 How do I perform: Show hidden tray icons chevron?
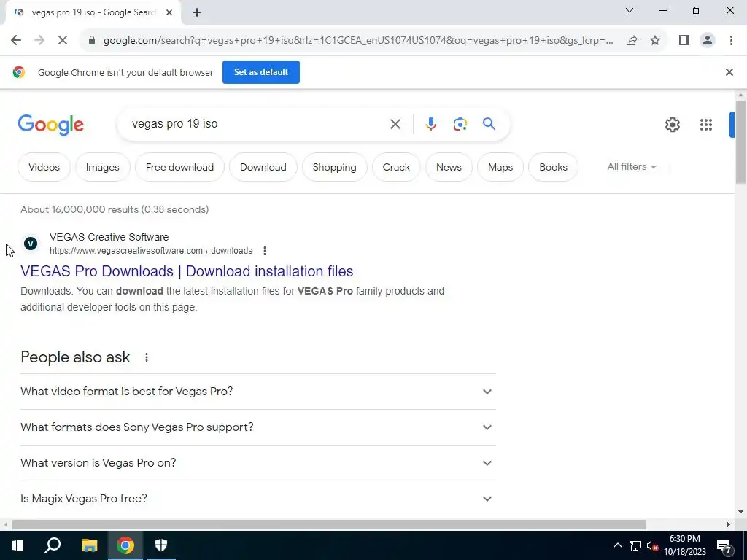tap(617, 545)
